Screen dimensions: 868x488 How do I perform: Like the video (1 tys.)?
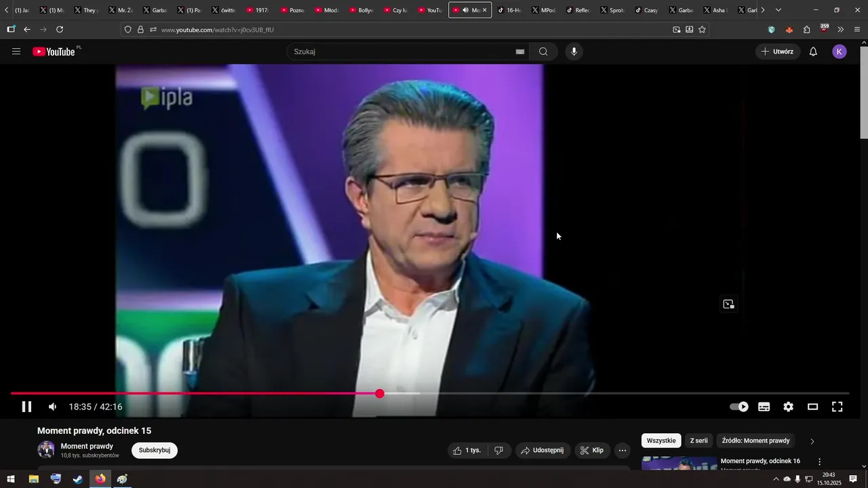tap(466, 450)
